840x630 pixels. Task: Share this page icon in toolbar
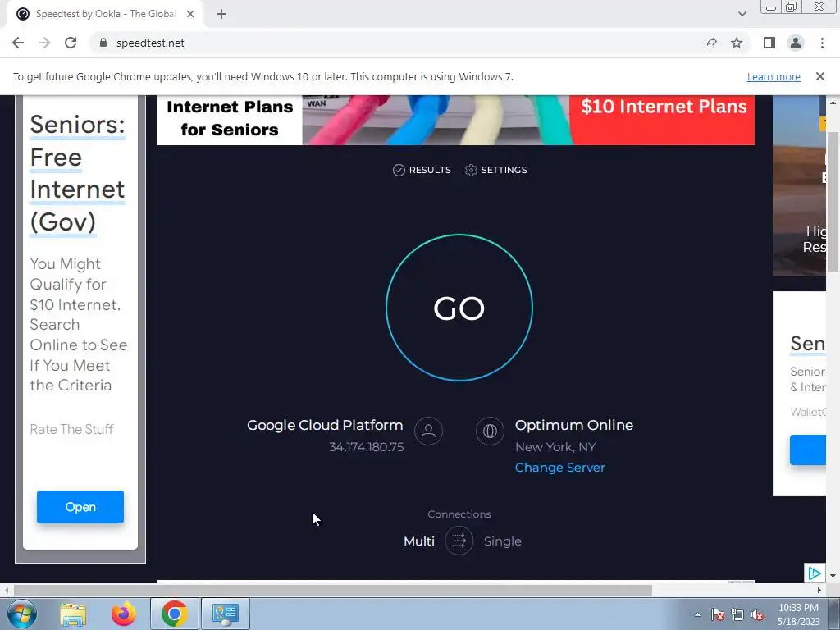point(710,43)
